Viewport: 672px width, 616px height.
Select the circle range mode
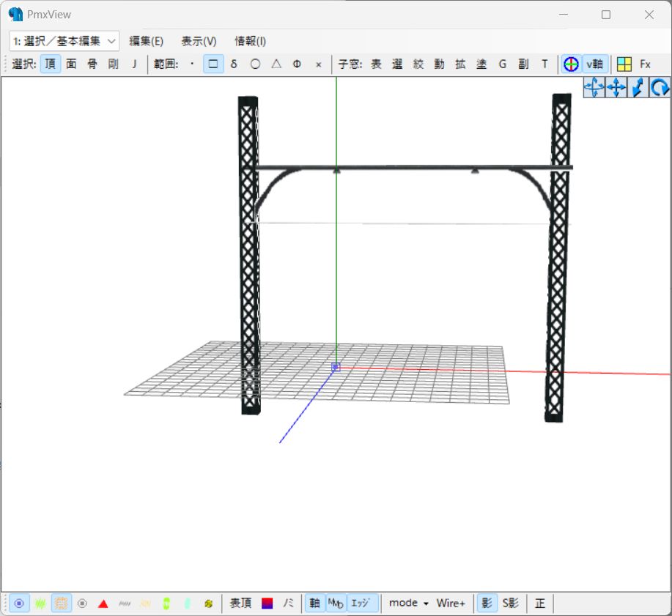(255, 64)
